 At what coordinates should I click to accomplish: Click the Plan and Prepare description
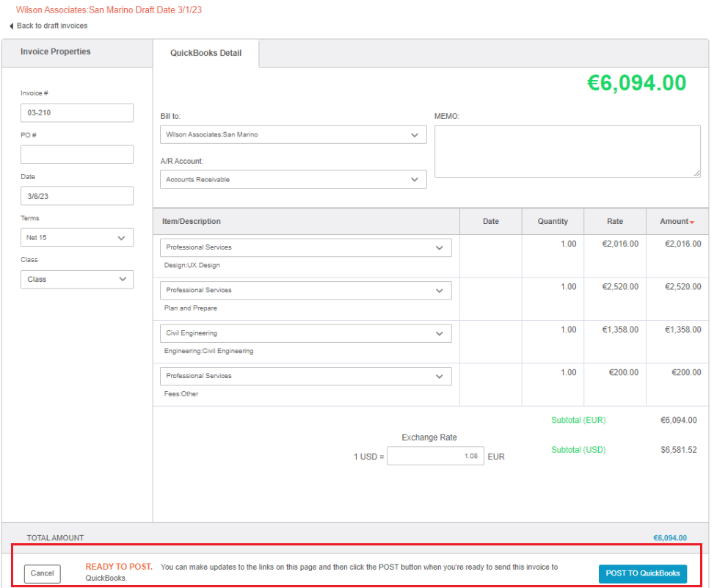click(190, 308)
